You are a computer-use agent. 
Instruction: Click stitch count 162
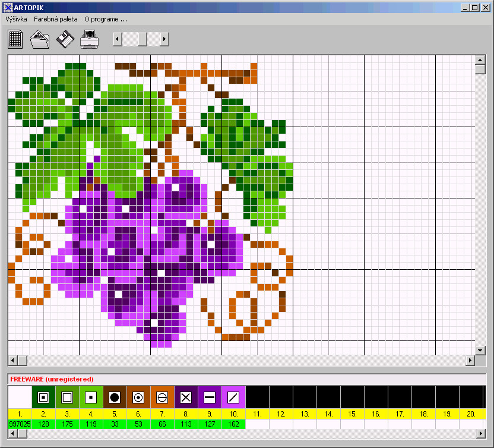tap(233, 424)
